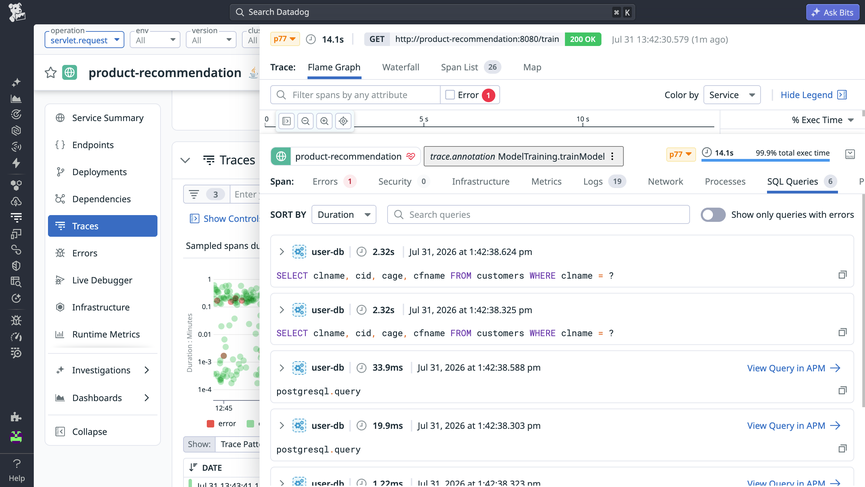Switch to the Span List tab
The width and height of the screenshot is (865, 487).
pyautogui.click(x=470, y=67)
